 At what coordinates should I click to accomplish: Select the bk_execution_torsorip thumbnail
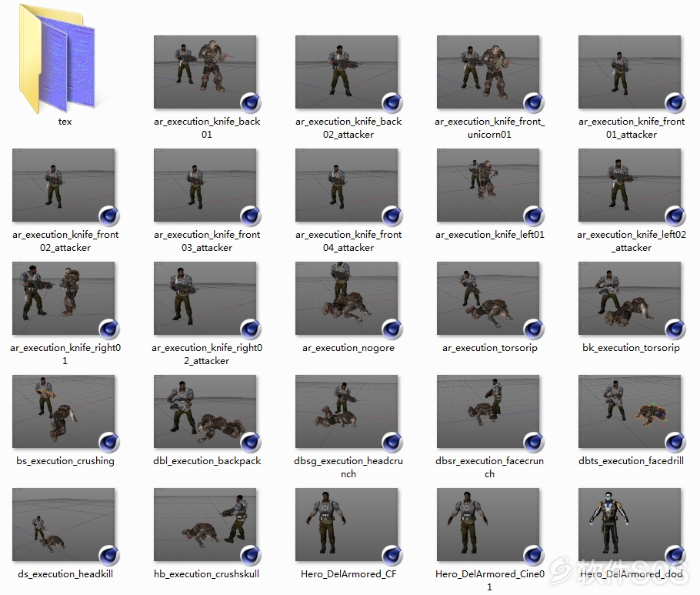pos(630,298)
